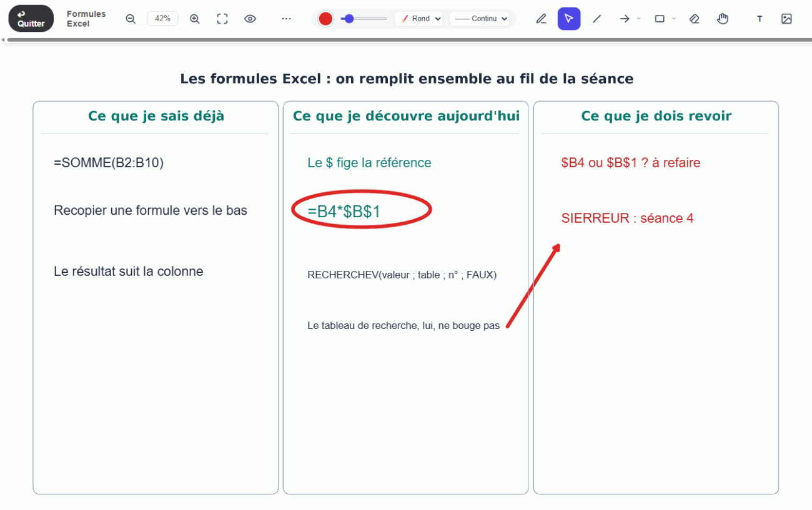Screen dimensions: 812x510
Task: Zoom in with the plus magnifier
Action: pyautogui.click(x=195, y=19)
